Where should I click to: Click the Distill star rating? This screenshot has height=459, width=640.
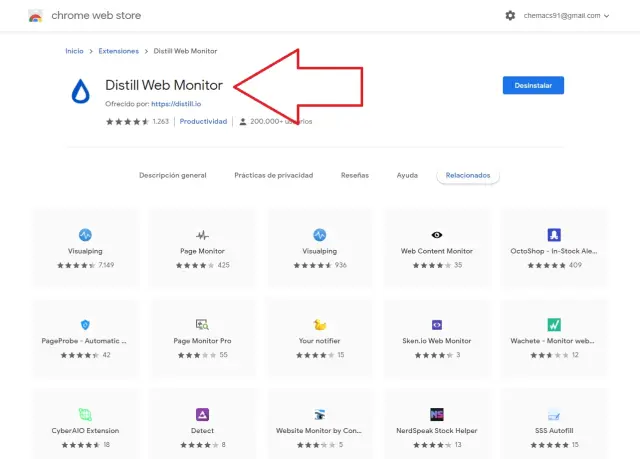[127, 122]
